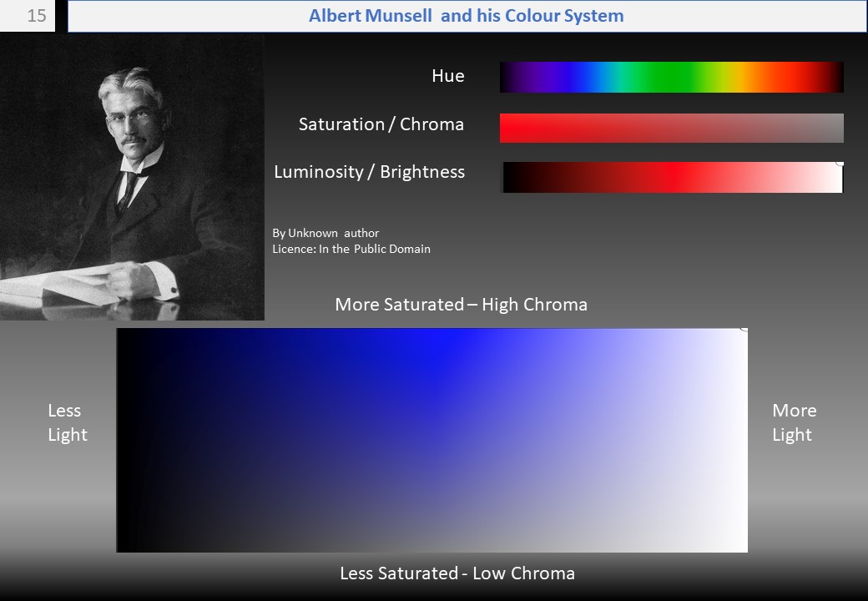This screenshot has width=868, height=601.
Task: Click the 'By Unknown author' credit text
Action: pos(325,233)
